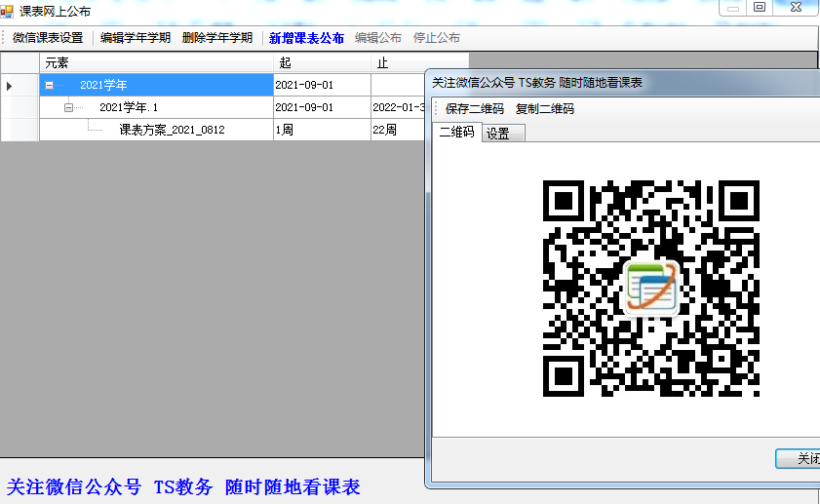Switch to the 二维码 tab
820x504 pixels.
click(457, 132)
